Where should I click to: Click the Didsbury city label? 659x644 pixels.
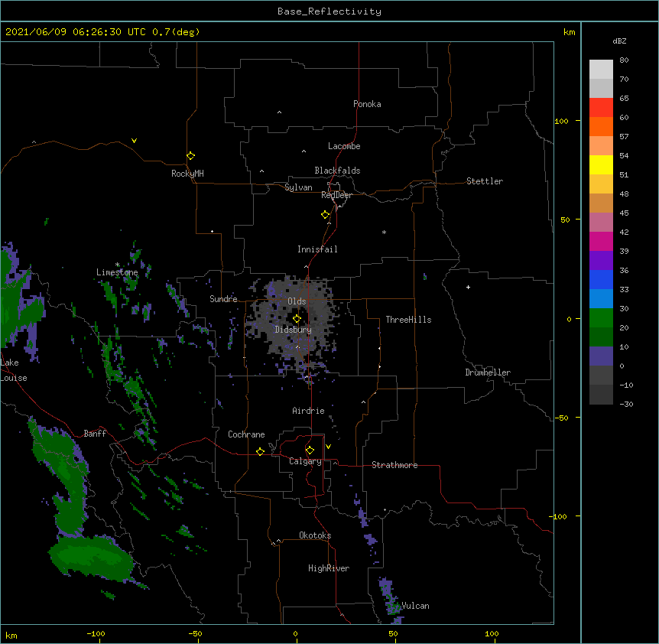pyautogui.click(x=294, y=330)
